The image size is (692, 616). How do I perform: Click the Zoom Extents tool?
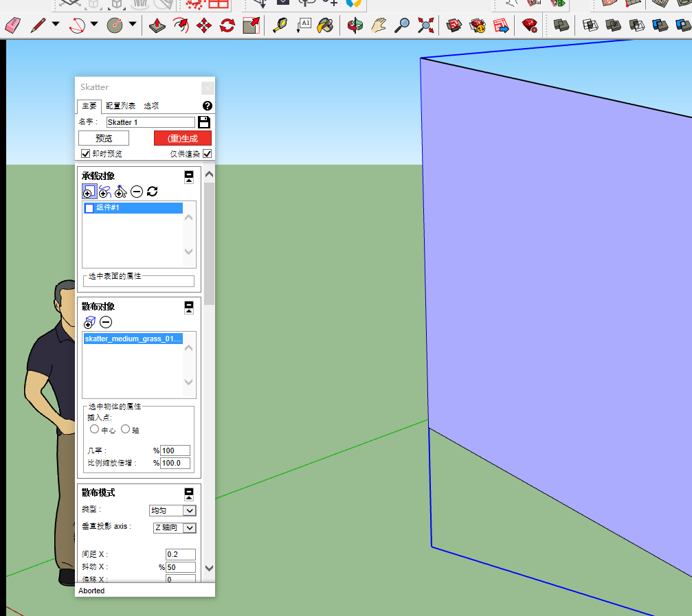426,26
